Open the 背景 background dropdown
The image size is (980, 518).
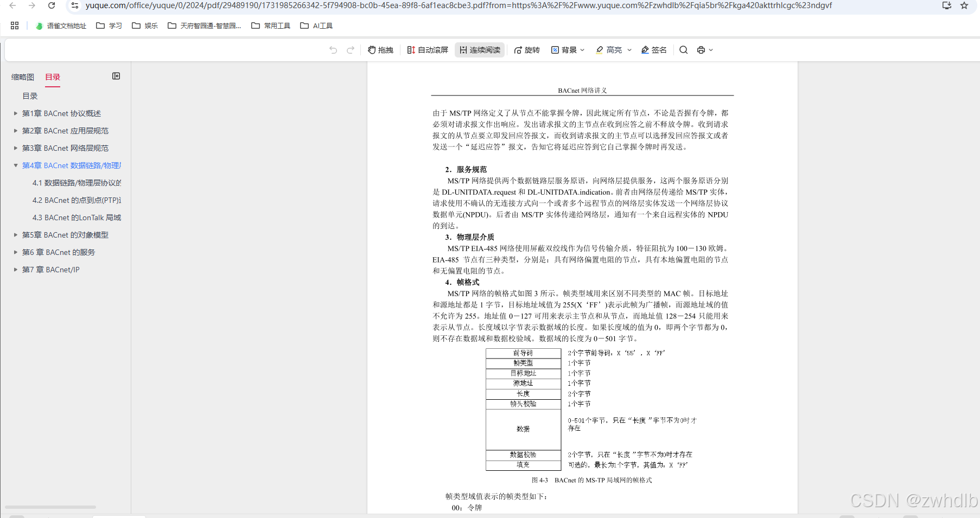point(568,50)
